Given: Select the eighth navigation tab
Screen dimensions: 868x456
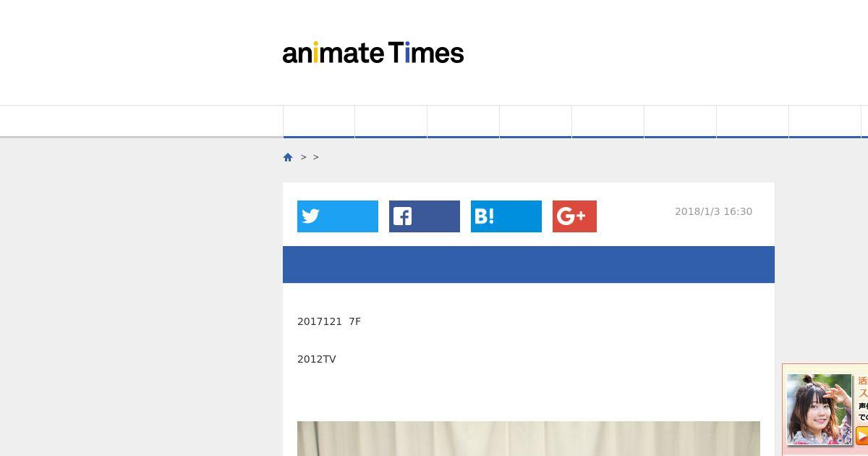Looking at the screenshot, I should [825, 122].
